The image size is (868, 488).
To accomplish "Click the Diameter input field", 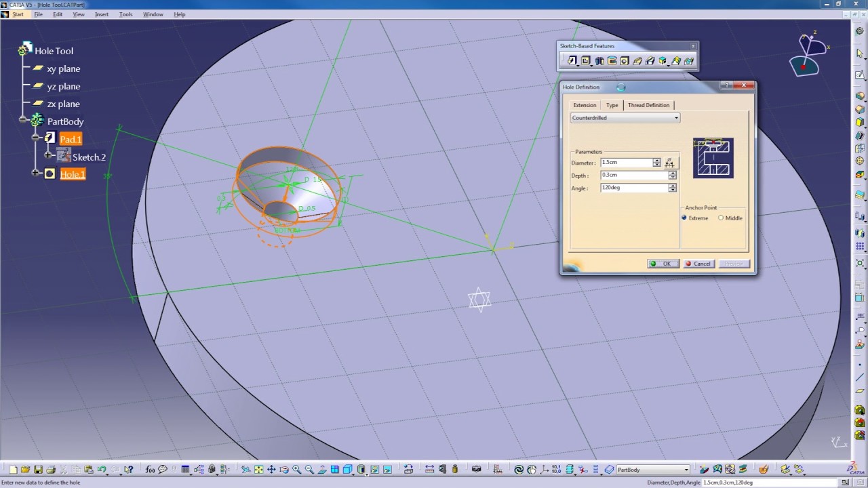I will click(626, 163).
